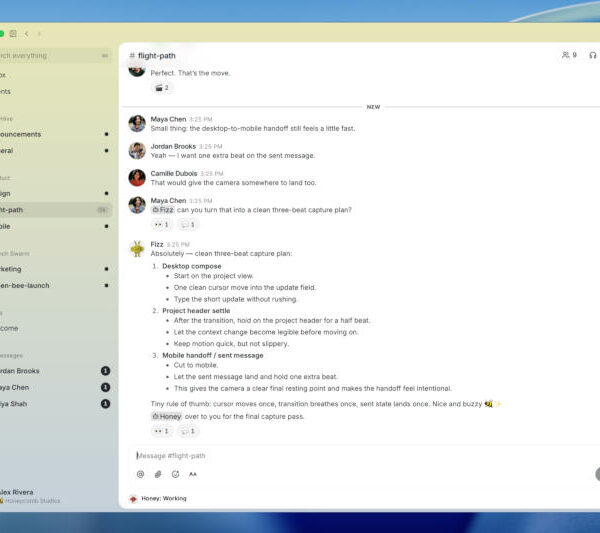Click 'Perfect. That's the move.' message
The width and height of the screenshot is (600, 533).
pos(190,73)
